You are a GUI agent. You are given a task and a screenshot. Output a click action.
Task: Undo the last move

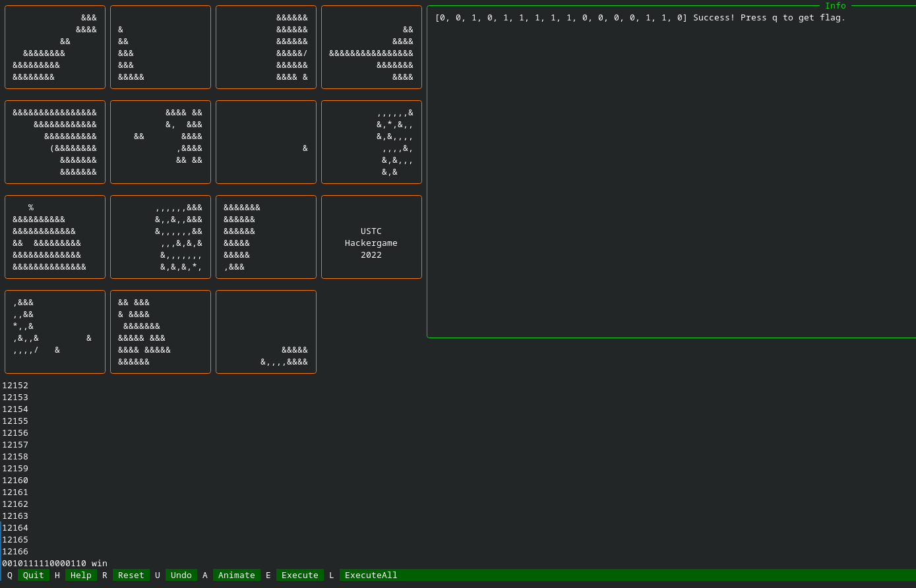181,575
